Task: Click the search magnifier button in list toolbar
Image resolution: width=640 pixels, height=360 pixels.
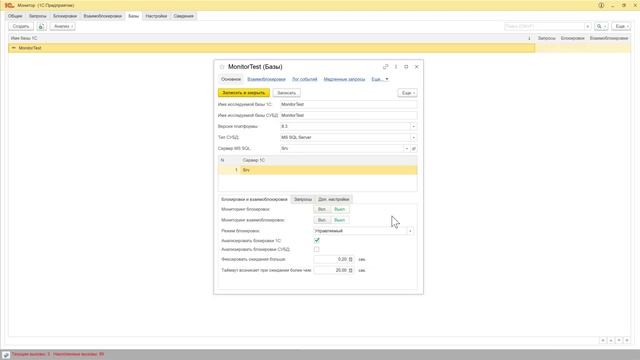Action: click(601, 27)
